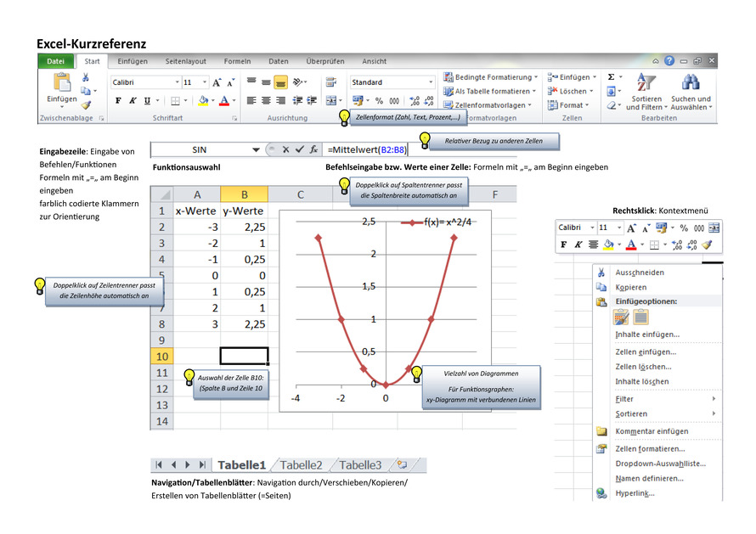Confirm the formula with the checkmark icon
Image resolution: width=756 pixels, height=534 pixels.
coord(299,149)
